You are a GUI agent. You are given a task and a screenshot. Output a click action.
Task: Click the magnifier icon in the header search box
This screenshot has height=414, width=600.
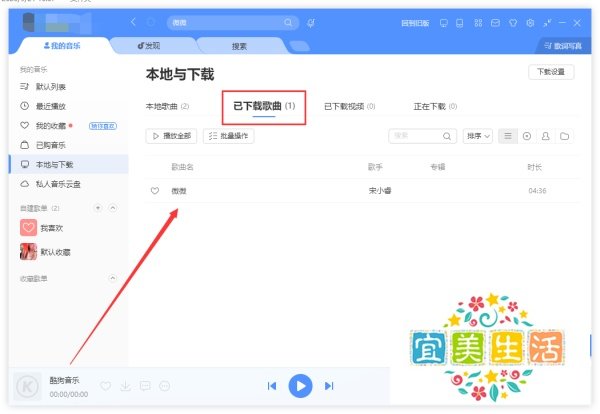288,23
